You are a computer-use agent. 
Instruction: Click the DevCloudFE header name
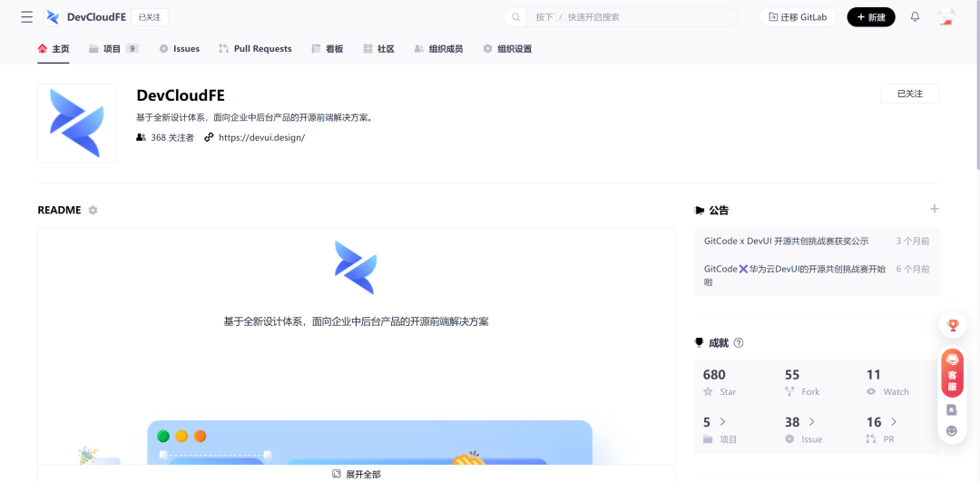(x=97, y=17)
